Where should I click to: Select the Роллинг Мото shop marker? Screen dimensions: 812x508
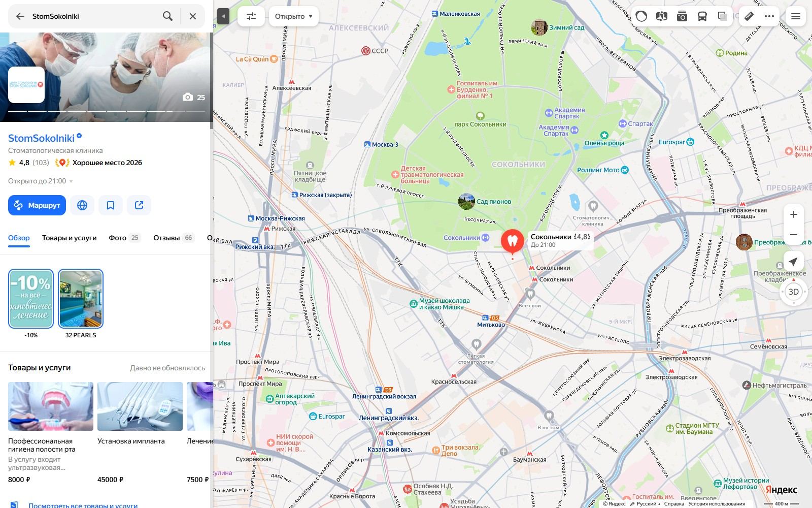click(x=625, y=170)
